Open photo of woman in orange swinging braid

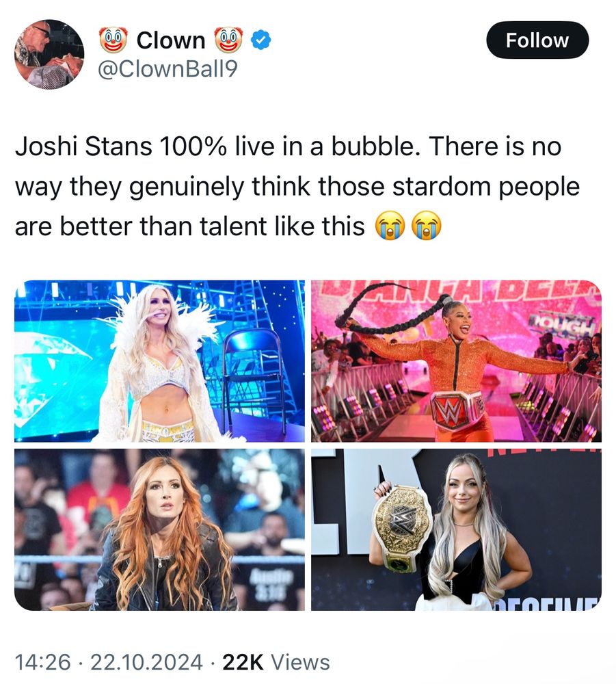coord(456,361)
